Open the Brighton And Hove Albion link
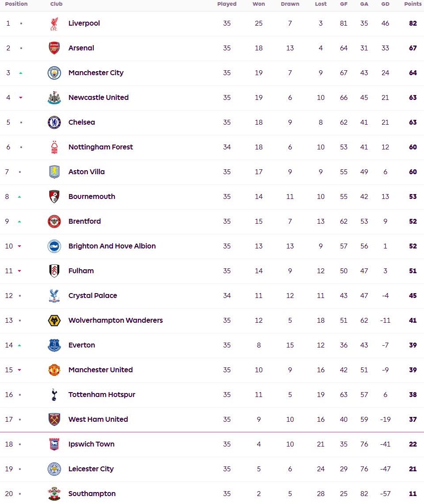Screen dimensions: 424x504 pos(112,246)
